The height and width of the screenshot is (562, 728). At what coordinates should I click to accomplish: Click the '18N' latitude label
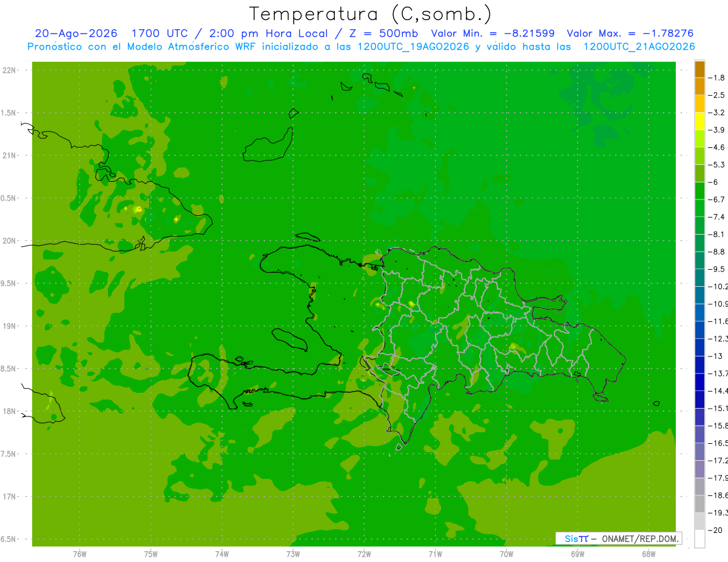pos(10,411)
